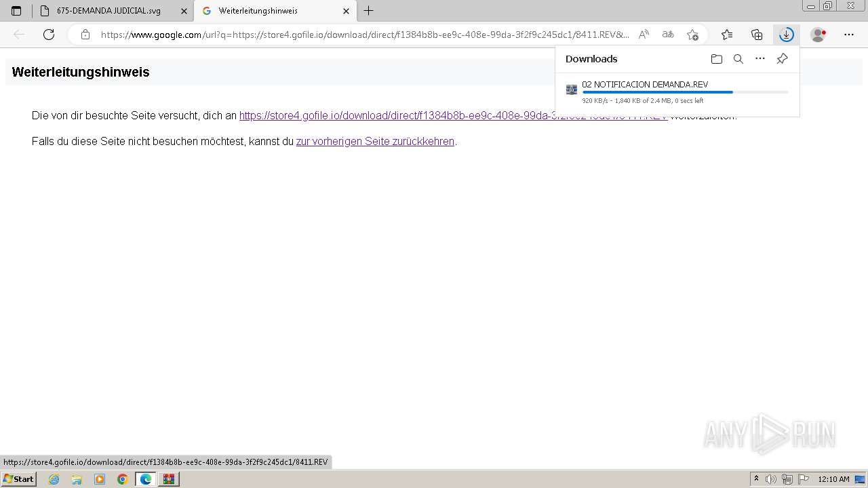Viewport: 868px width, 488px height.
Task: Click the address bar URL field
Action: (x=365, y=35)
